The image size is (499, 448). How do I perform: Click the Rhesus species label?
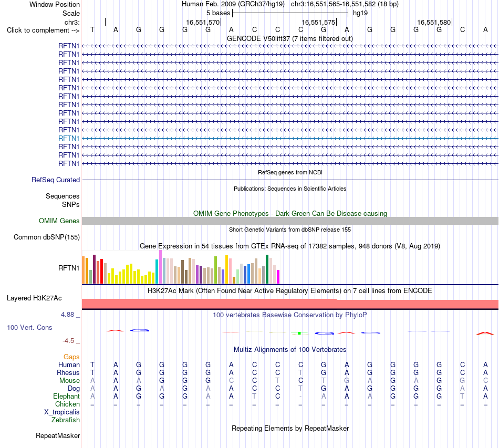pos(68,372)
